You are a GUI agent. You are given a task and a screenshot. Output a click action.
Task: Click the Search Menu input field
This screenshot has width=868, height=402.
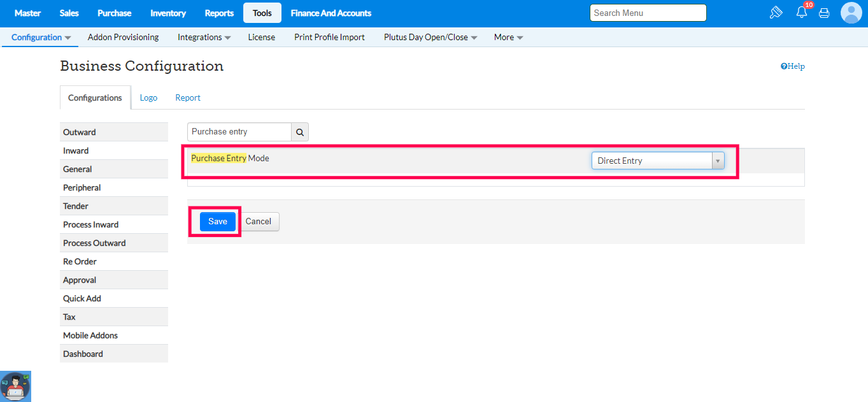pyautogui.click(x=648, y=13)
